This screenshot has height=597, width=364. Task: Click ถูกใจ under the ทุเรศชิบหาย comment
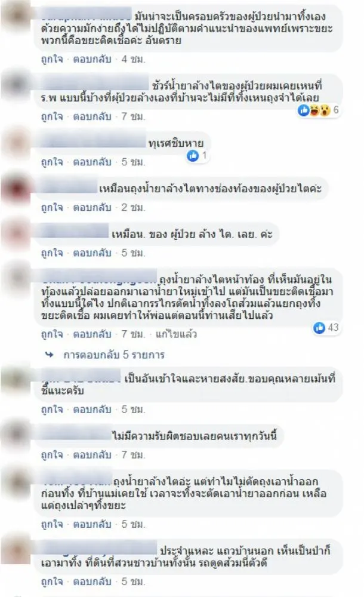(x=52, y=162)
